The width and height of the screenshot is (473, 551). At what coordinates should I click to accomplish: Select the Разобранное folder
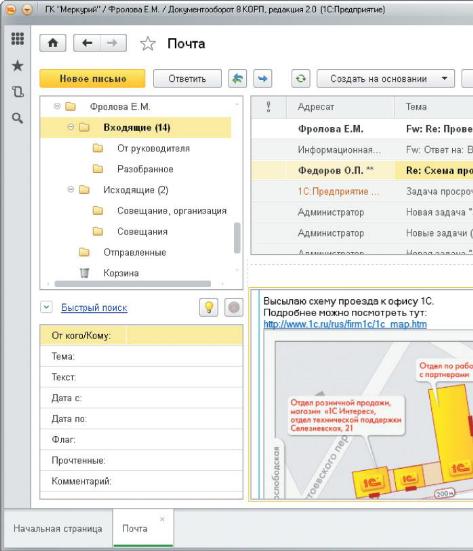[x=145, y=169]
